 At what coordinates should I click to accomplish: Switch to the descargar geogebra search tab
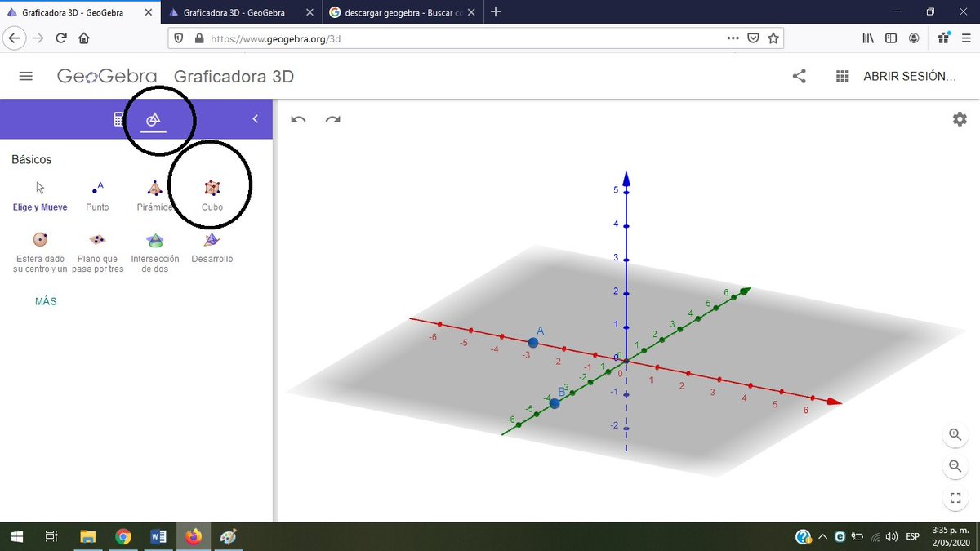pos(403,12)
